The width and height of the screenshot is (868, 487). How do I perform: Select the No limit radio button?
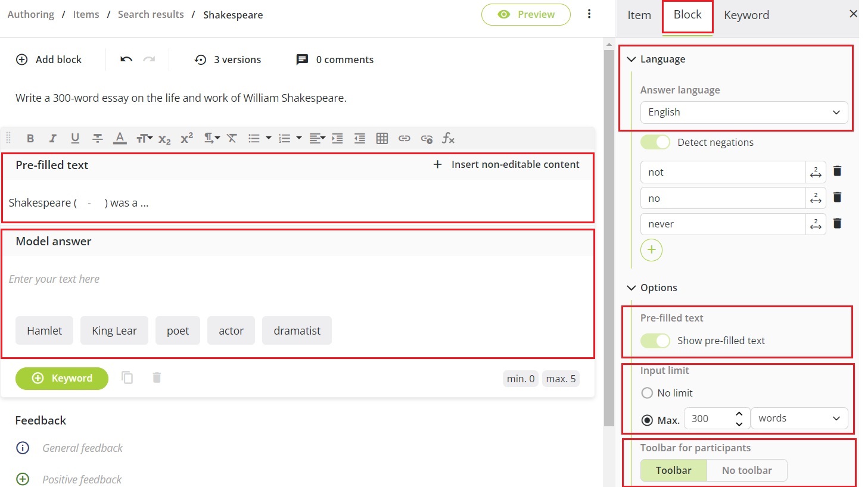coord(647,393)
